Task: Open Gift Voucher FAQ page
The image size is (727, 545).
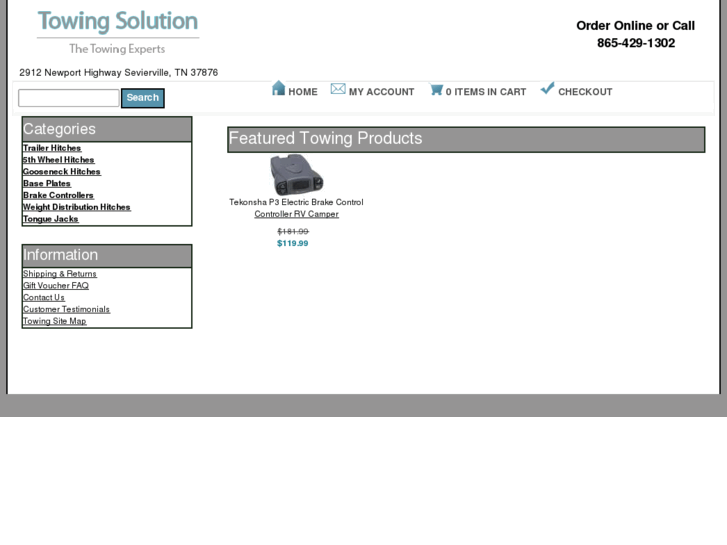Action: point(56,286)
